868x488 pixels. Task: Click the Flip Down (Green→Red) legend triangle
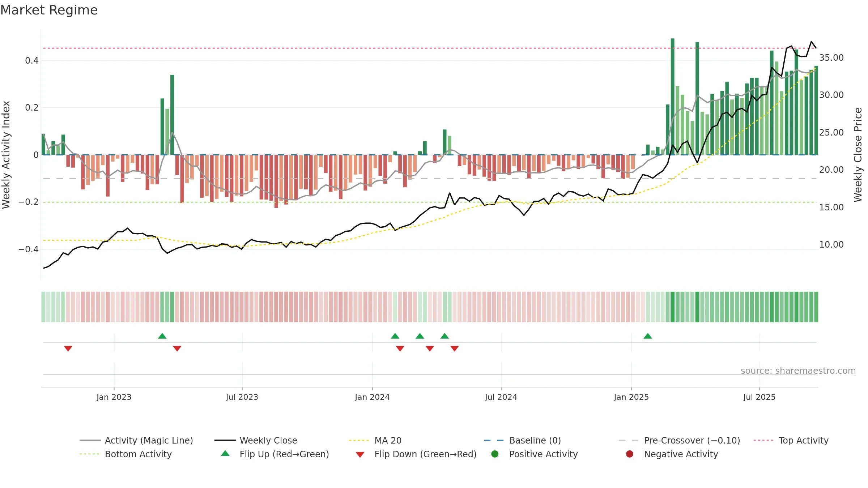360,455
